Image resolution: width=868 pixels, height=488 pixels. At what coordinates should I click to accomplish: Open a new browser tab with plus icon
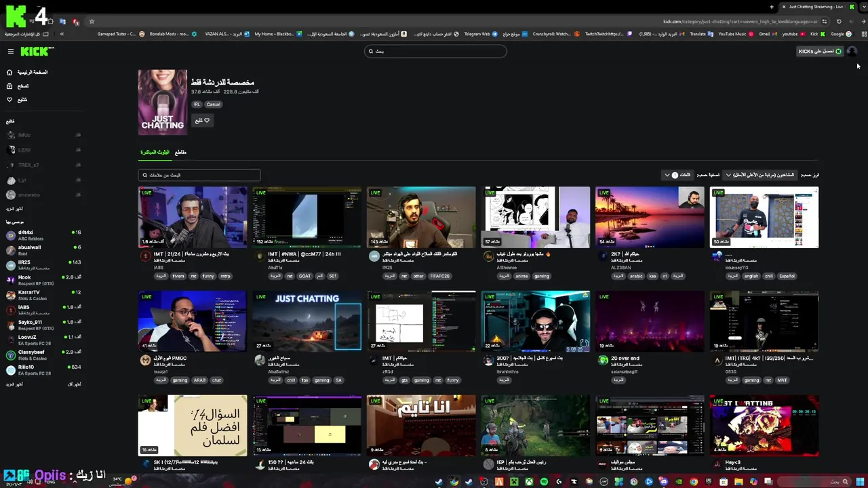[x=771, y=7]
